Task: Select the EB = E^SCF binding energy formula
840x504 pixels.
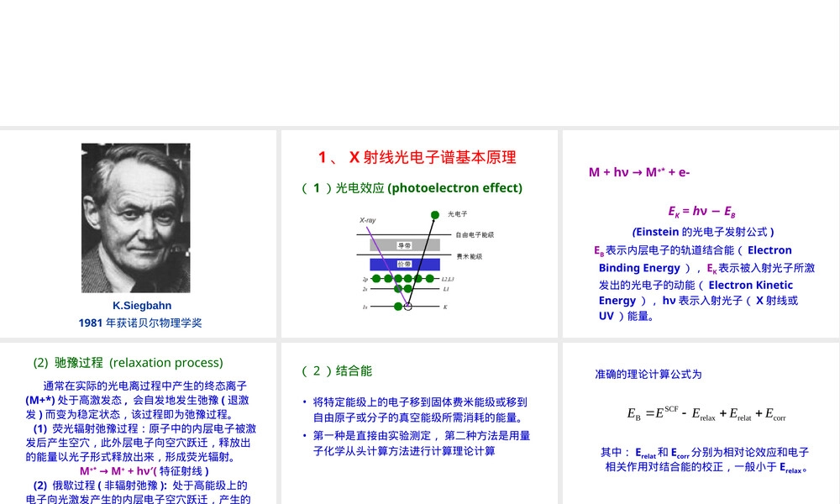Action: point(706,414)
